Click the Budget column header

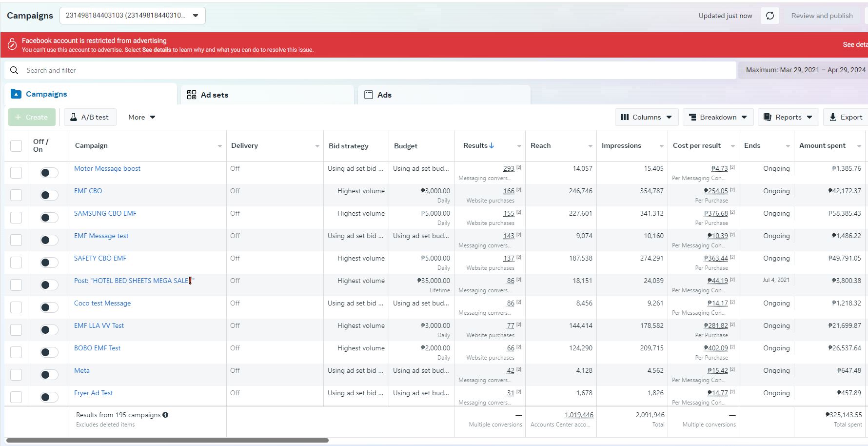pos(406,146)
